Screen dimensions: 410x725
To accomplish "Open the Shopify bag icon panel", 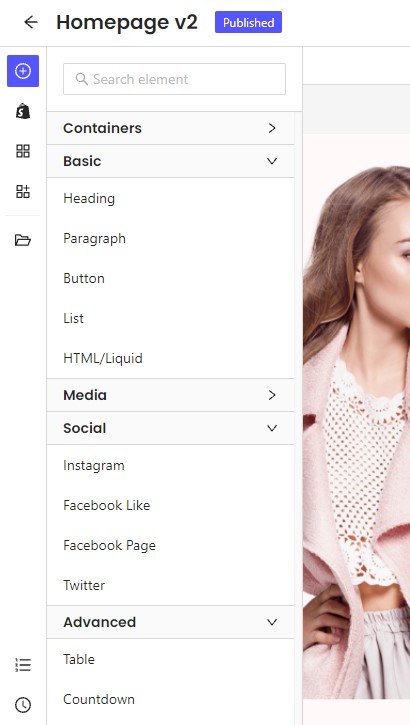I will 23,111.
